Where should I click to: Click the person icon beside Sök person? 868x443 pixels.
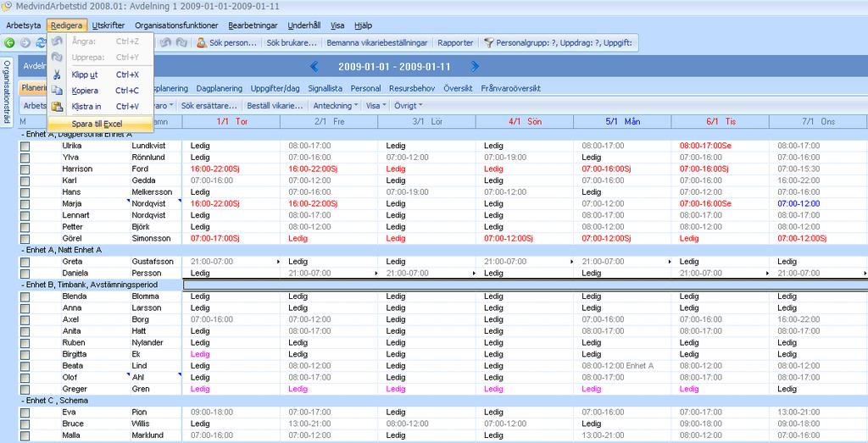click(x=202, y=42)
